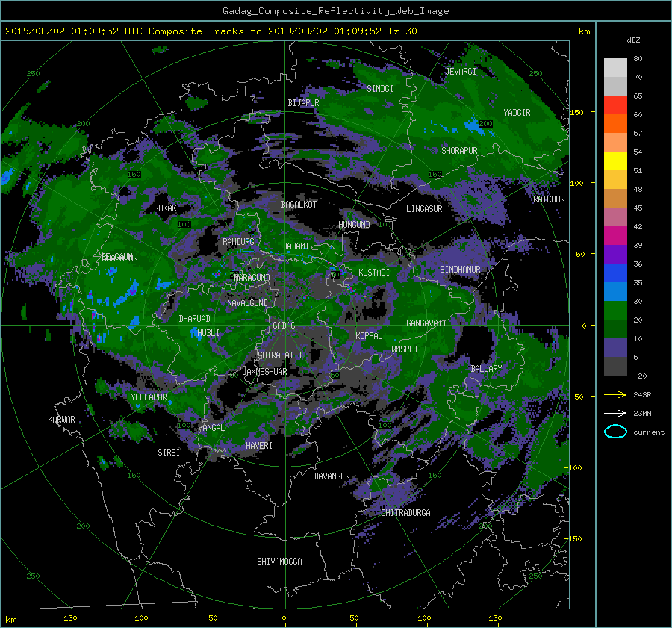Select the BIJAPUR city label

point(303,103)
